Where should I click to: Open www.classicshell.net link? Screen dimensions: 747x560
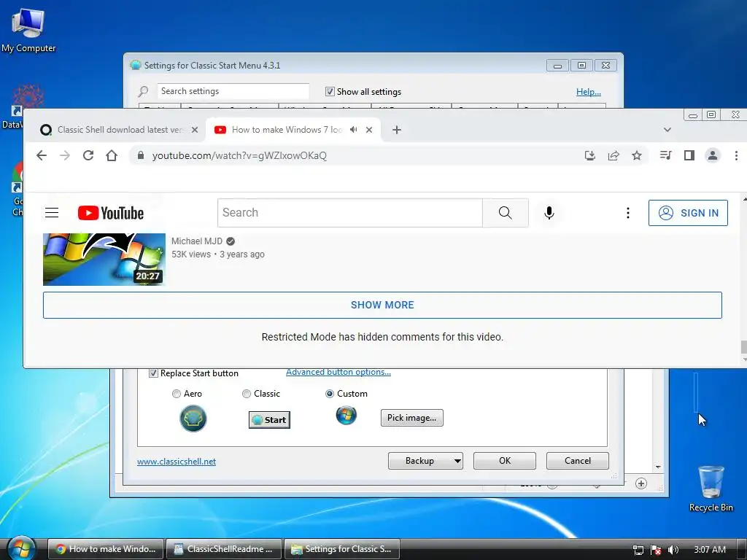click(x=177, y=462)
